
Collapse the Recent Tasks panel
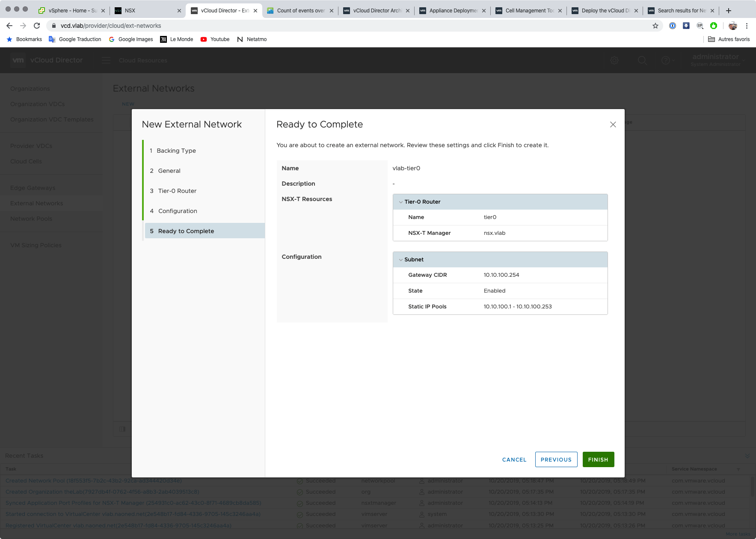pos(747,456)
